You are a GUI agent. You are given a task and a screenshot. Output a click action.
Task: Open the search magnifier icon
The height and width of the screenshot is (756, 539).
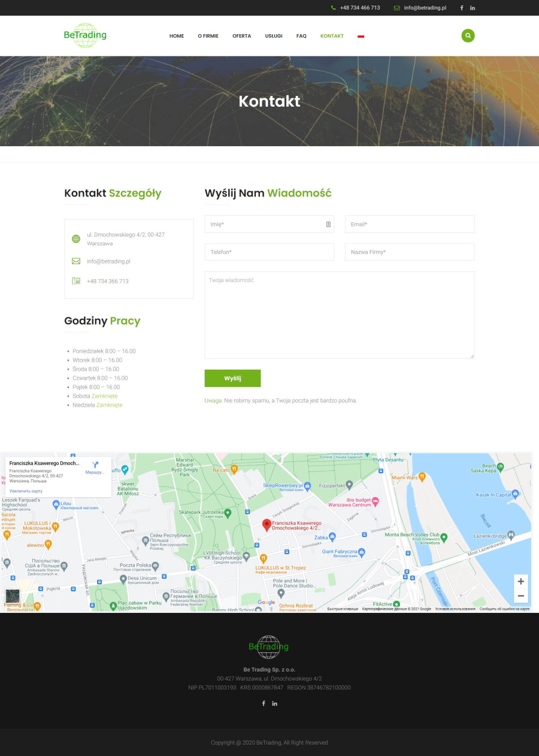click(468, 35)
